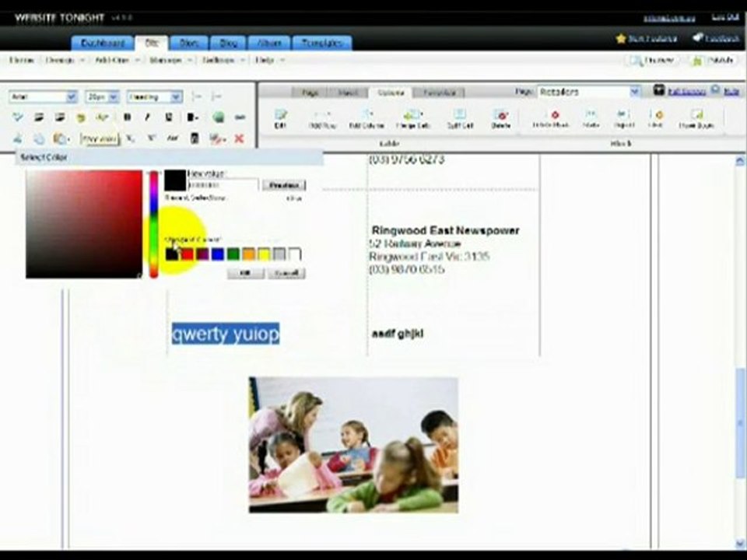Click Cancel in the Select Color dialog
The image size is (747, 560).
[x=286, y=273]
